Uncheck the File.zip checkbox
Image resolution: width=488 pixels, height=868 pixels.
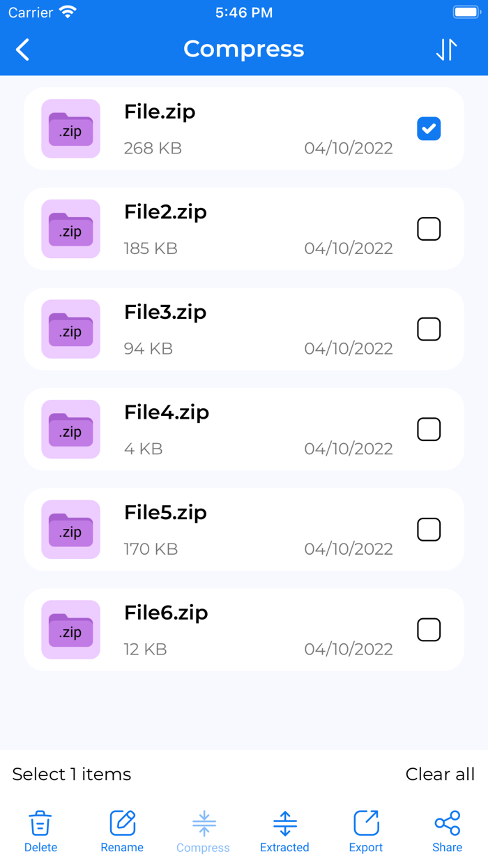point(429,128)
